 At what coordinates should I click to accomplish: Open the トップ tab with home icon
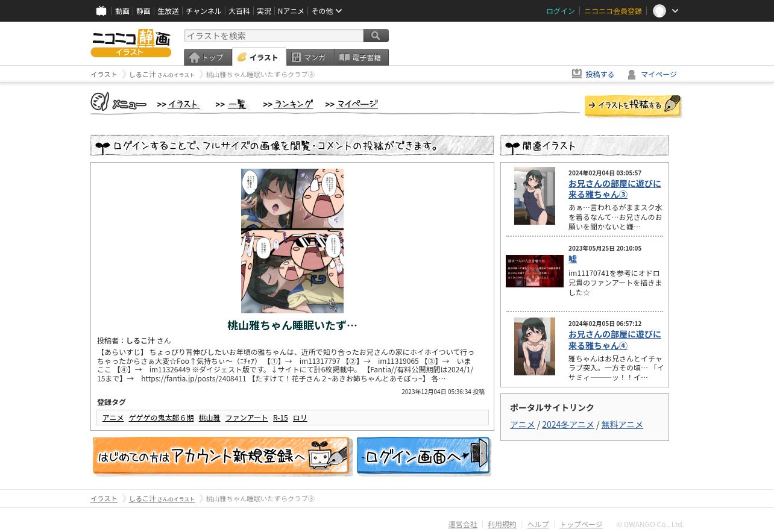click(207, 57)
